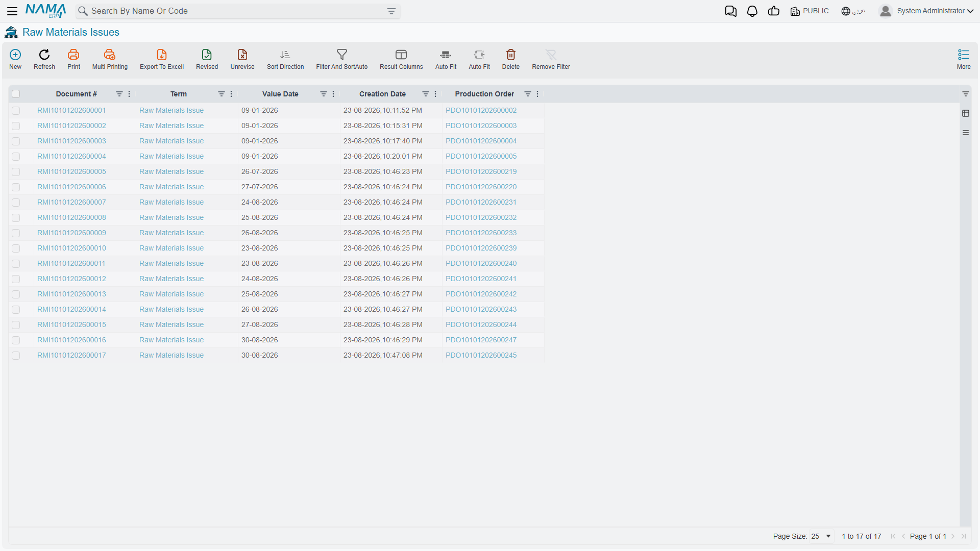Open Term column menu dots
Screen dimensions: 980x551
point(231,94)
